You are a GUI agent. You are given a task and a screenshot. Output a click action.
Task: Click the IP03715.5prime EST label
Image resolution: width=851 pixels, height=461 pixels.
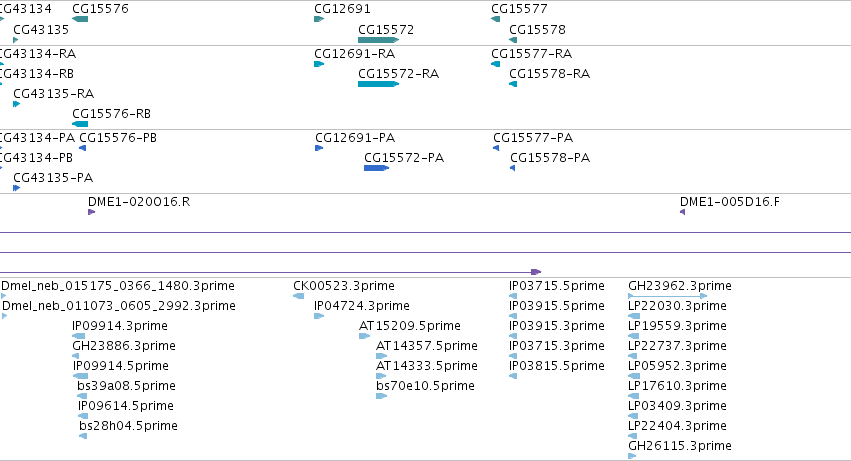pos(556,286)
